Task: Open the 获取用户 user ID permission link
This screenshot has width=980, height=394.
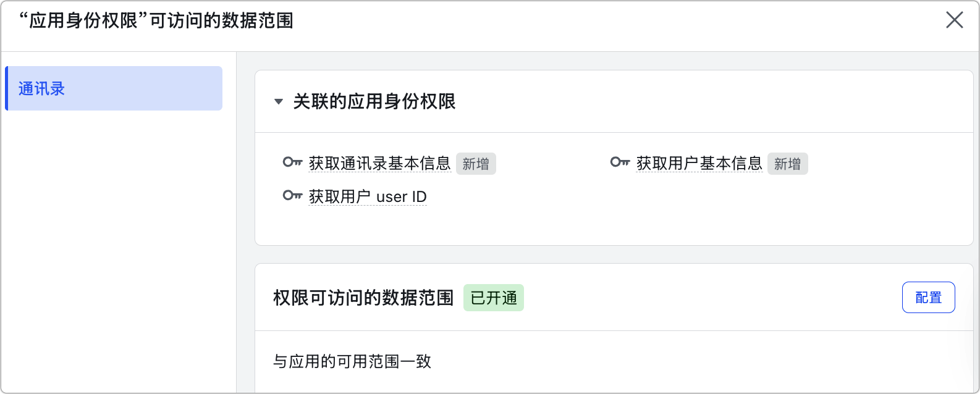Action: 368,197
